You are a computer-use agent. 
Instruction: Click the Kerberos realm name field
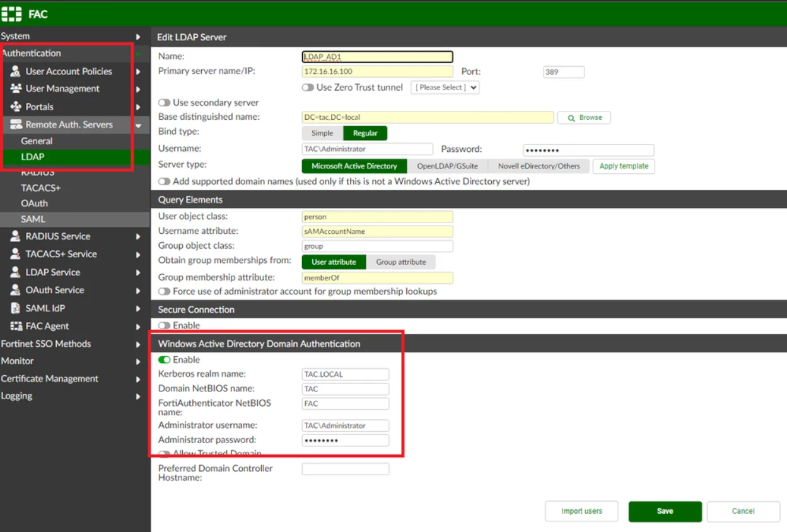click(346, 374)
